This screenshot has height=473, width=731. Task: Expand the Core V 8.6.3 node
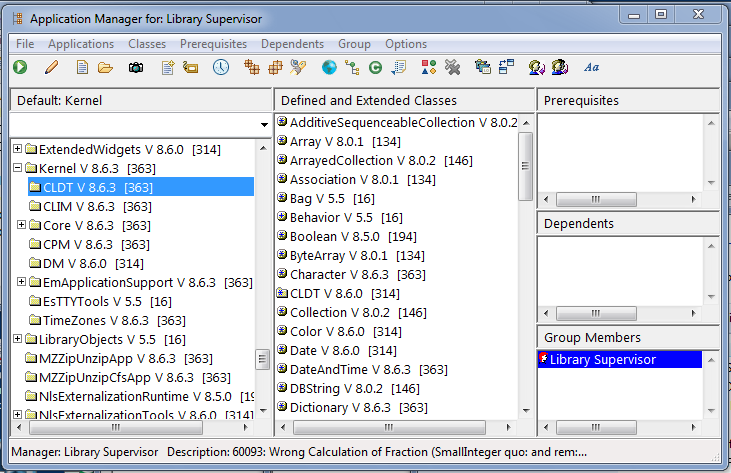(22, 225)
